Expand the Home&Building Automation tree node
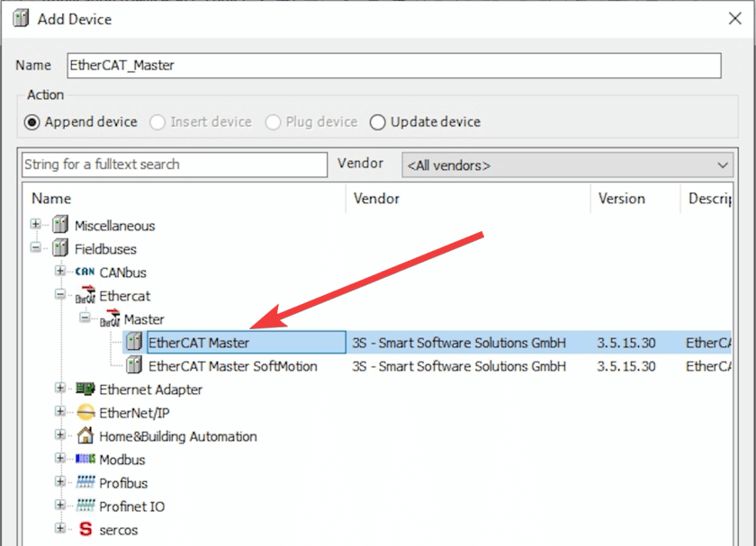The image size is (756, 546). [59, 434]
